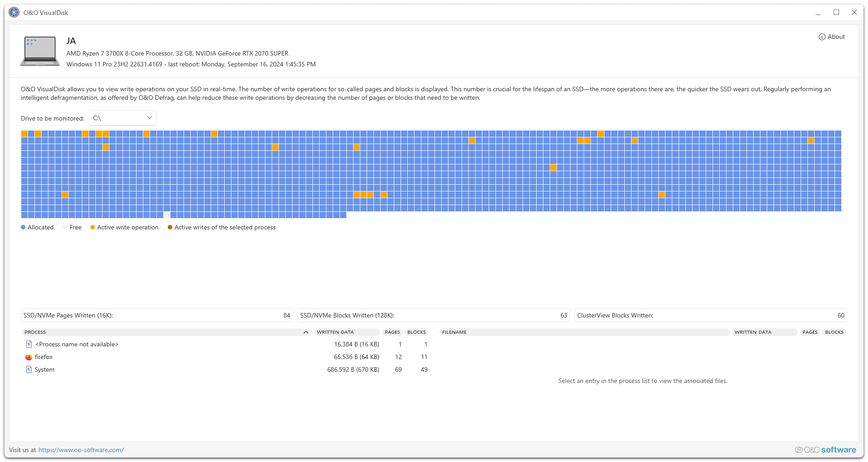This screenshot has width=868, height=462.
Task: Sort processes by WRITTEN DATA column
Action: coord(347,332)
